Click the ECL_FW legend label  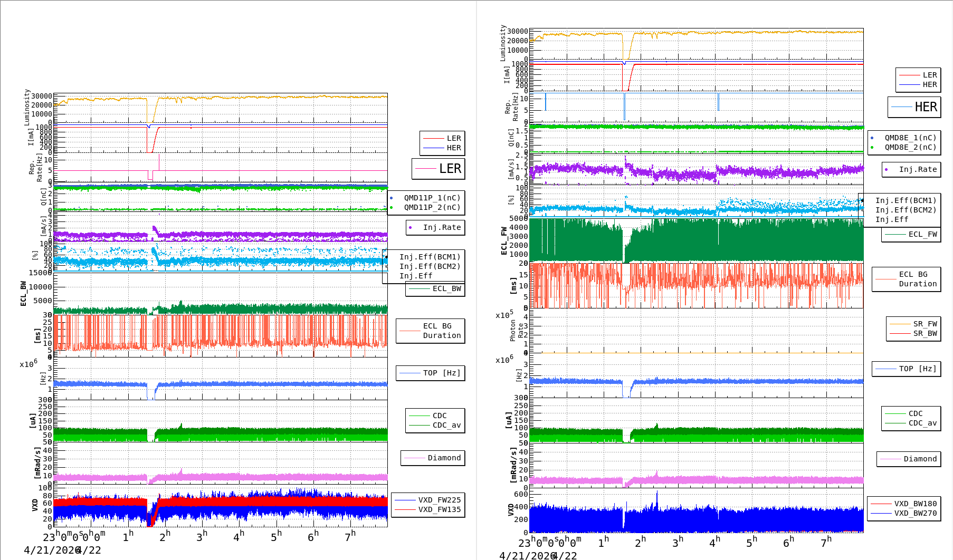(x=922, y=234)
